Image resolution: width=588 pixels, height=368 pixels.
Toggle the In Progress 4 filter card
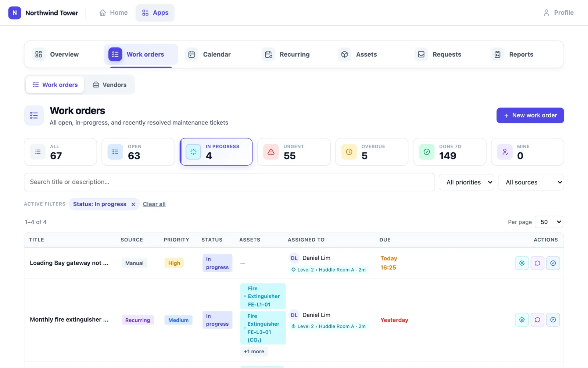[x=216, y=152]
